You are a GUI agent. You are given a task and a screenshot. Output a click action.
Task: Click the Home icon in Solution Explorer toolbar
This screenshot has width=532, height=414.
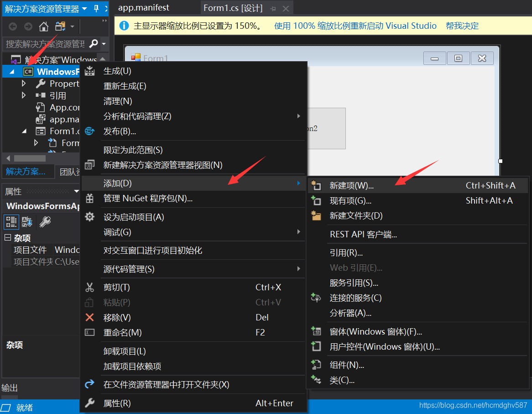tap(43, 26)
